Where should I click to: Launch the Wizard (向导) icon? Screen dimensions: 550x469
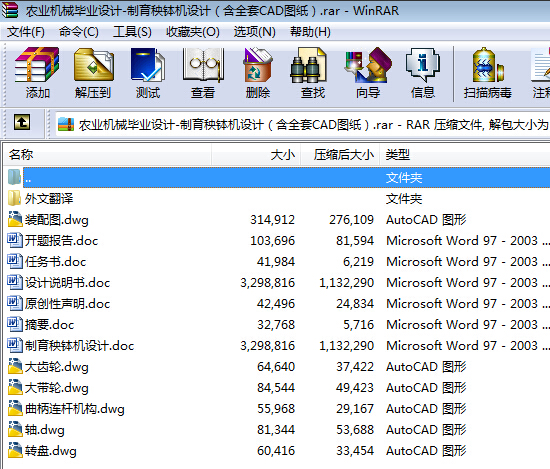368,66
